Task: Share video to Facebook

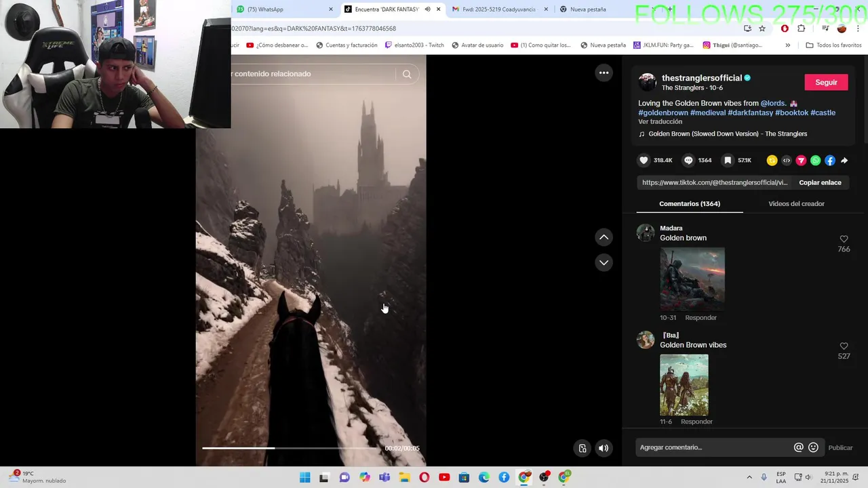Action: [829, 161]
